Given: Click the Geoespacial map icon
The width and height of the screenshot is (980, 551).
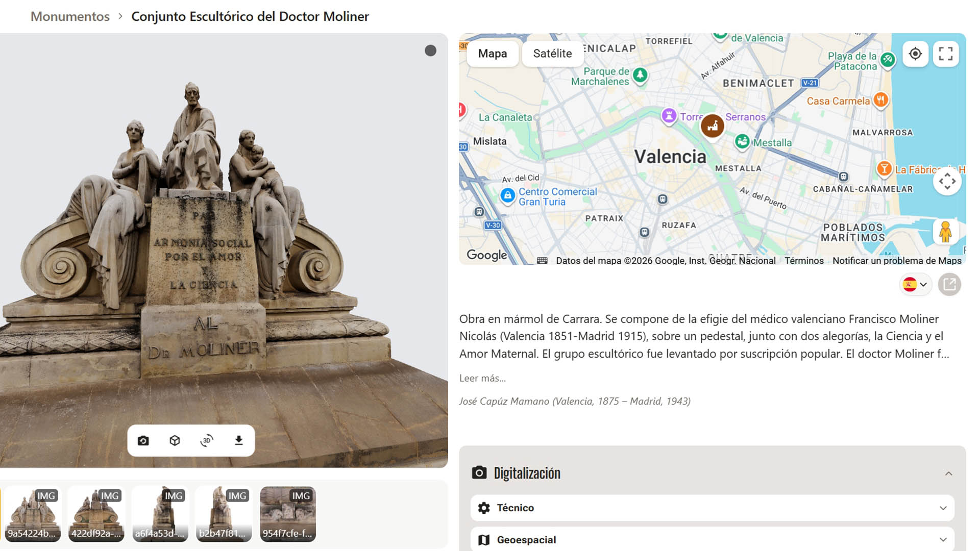Looking at the screenshot, I should [484, 540].
